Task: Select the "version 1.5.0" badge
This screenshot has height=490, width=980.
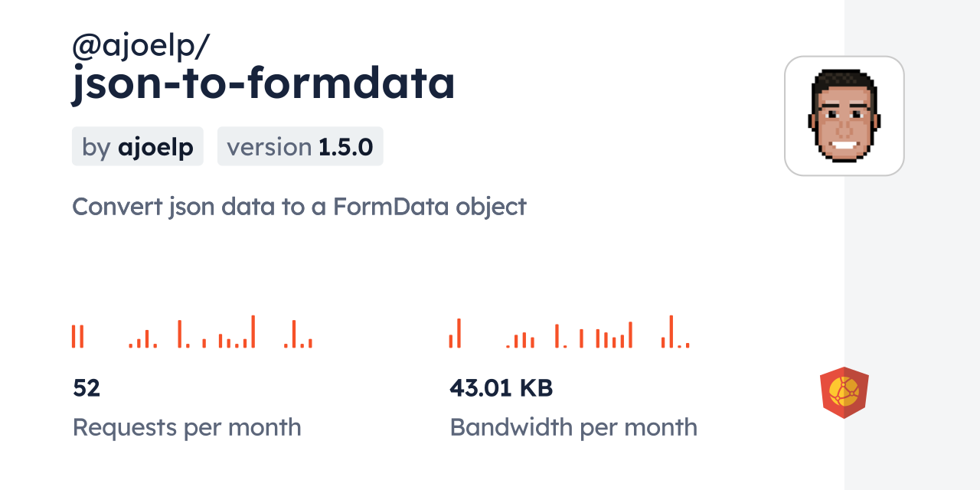Action: (x=300, y=147)
